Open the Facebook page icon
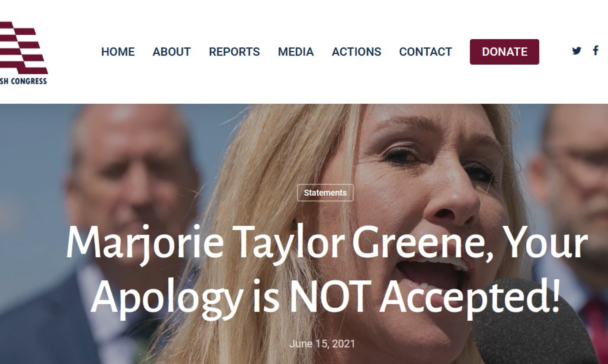Image resolution: width=608 pixels, height=364 pixels. tap(596, 51)
